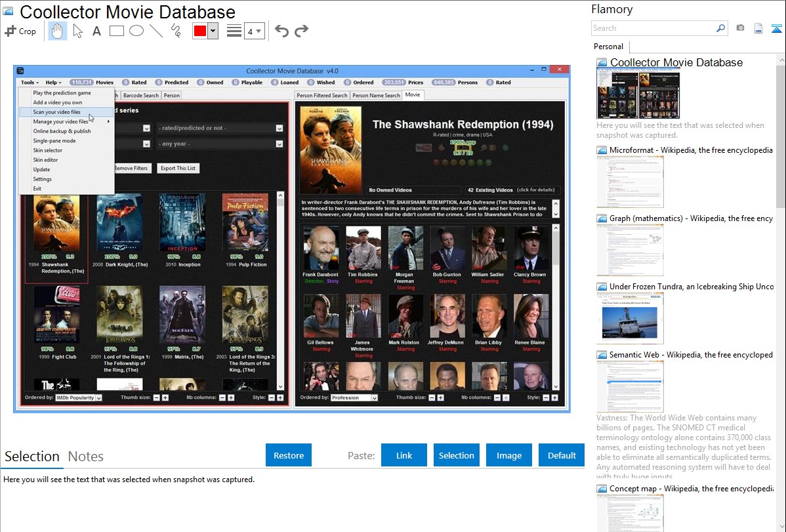Select the ellipse shape tool

pos(136,31)
